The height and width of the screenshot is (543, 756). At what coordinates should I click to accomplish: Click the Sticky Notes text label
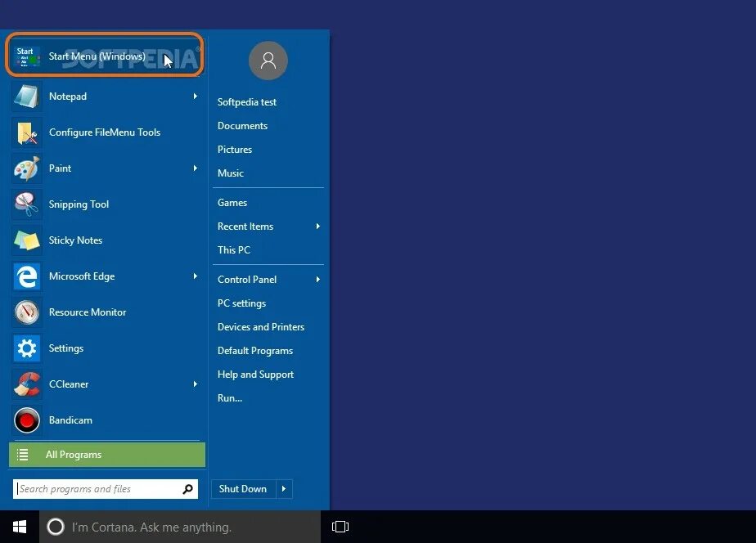[x=75, y=240]
